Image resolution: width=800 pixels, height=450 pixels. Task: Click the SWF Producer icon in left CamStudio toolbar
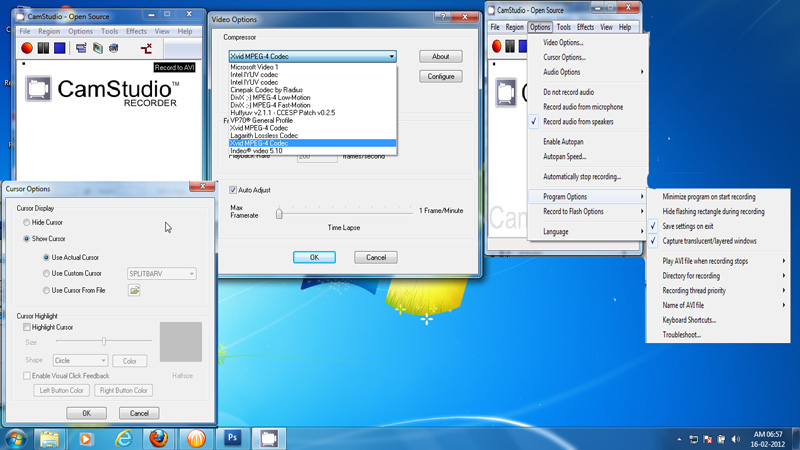coord(114,48)
